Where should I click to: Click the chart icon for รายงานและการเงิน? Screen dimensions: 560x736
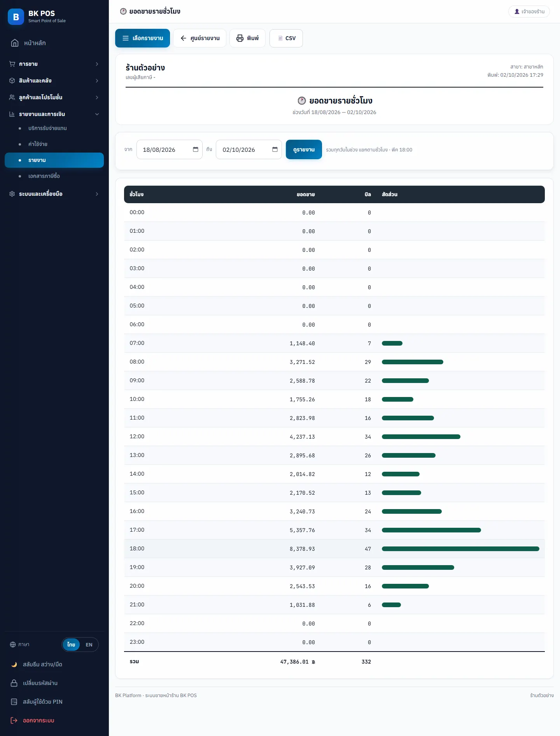[12, 114]
